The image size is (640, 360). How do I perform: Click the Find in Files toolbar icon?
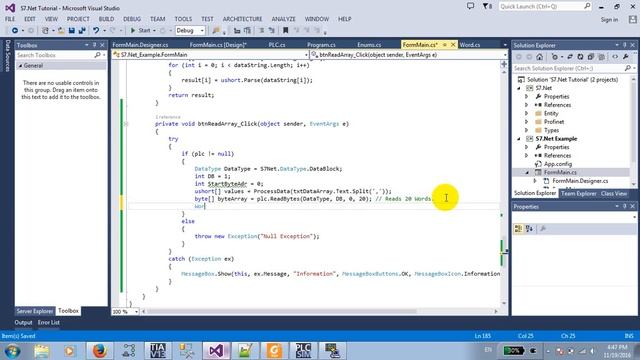[216, 30]
